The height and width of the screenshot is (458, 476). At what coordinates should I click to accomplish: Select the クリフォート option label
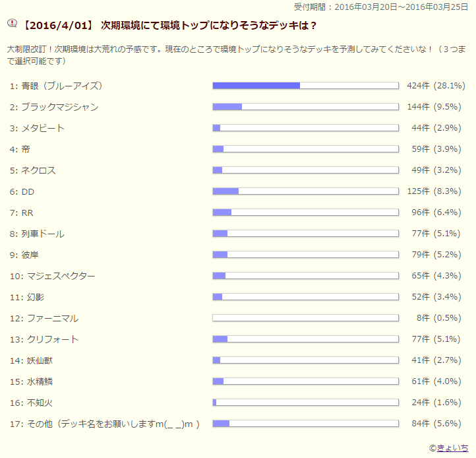pos(53,339)
